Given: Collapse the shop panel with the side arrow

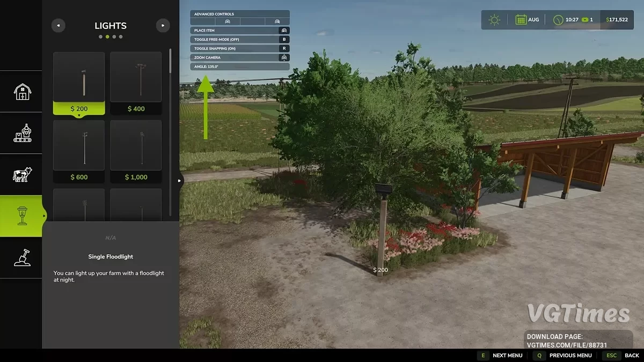Looking at the screenshot, I should [x=179, y=181].
